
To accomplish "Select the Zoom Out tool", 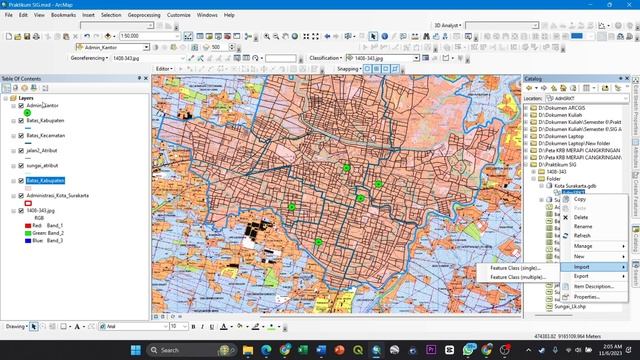I will point(276,36).
